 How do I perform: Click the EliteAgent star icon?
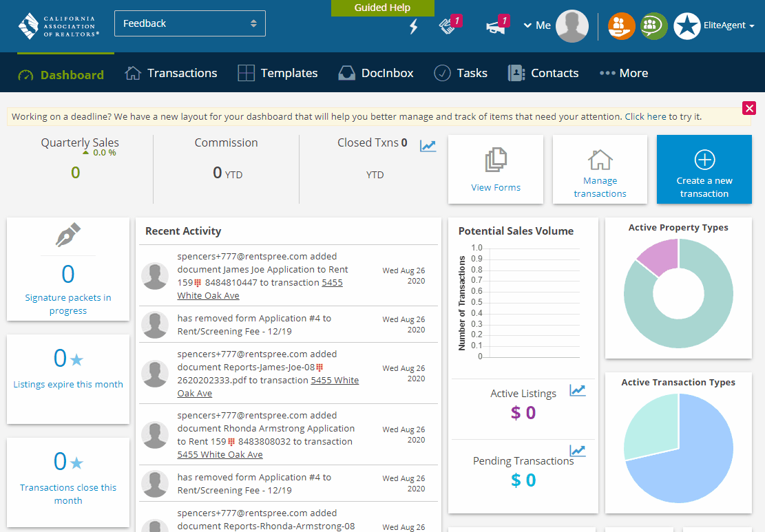[687, 25]
